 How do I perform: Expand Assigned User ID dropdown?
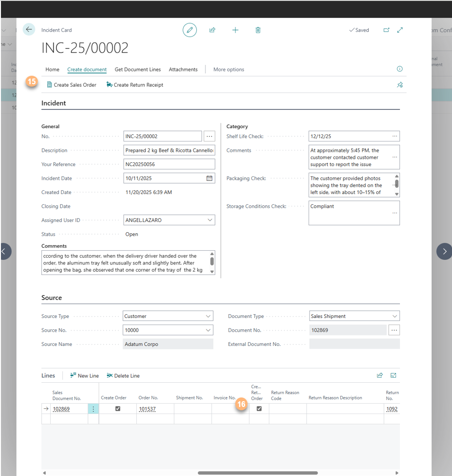pyautogui.click(x=210, y=220)
